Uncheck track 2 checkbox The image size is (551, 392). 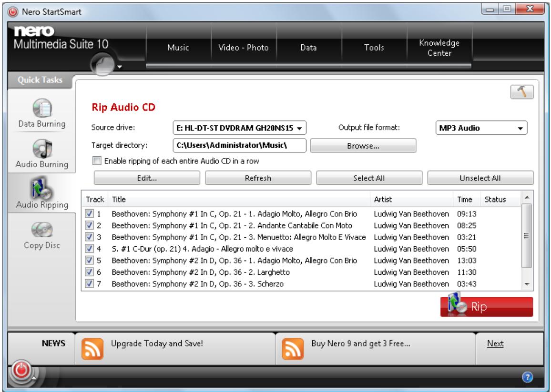[90, 225]
